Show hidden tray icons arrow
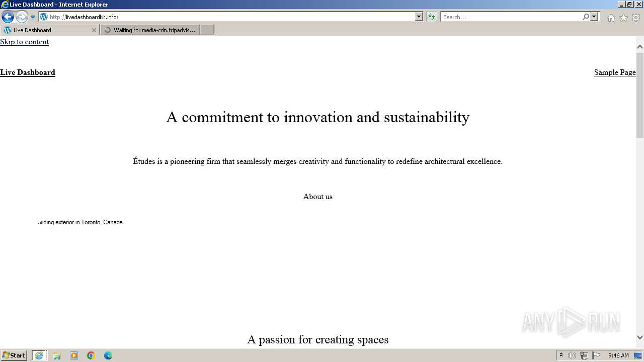The width and height of the screenshot is (644, 362). pyautogui.click(x=561, y=355)
